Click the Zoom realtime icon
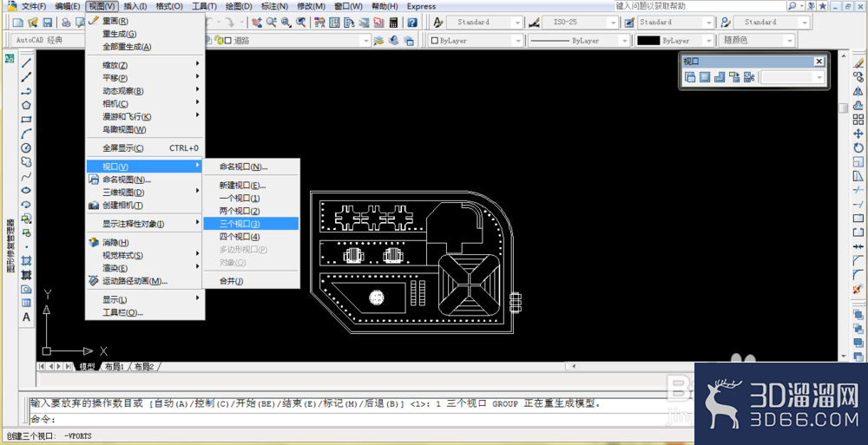The image size is (868, 445). click(271, 23)
